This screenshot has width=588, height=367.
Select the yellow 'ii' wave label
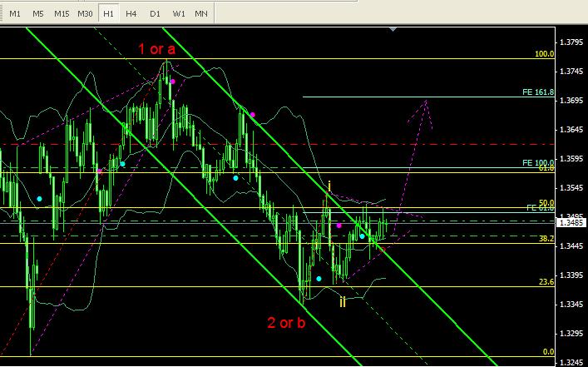tap(343, 302)
